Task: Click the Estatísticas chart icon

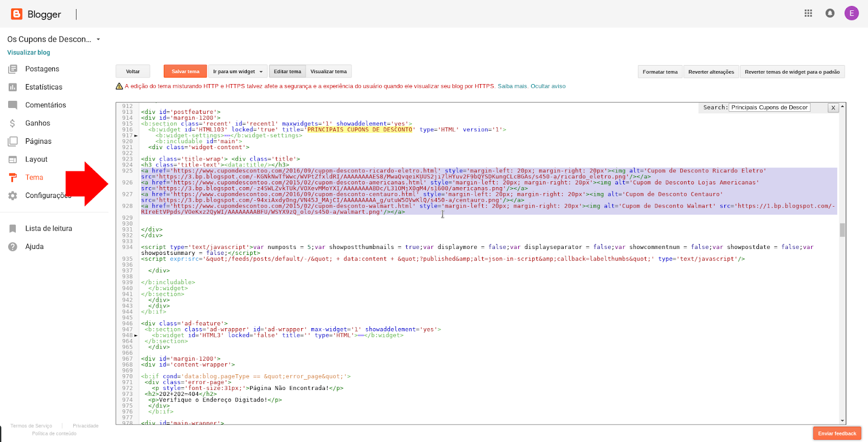Action: pos(12,87)
